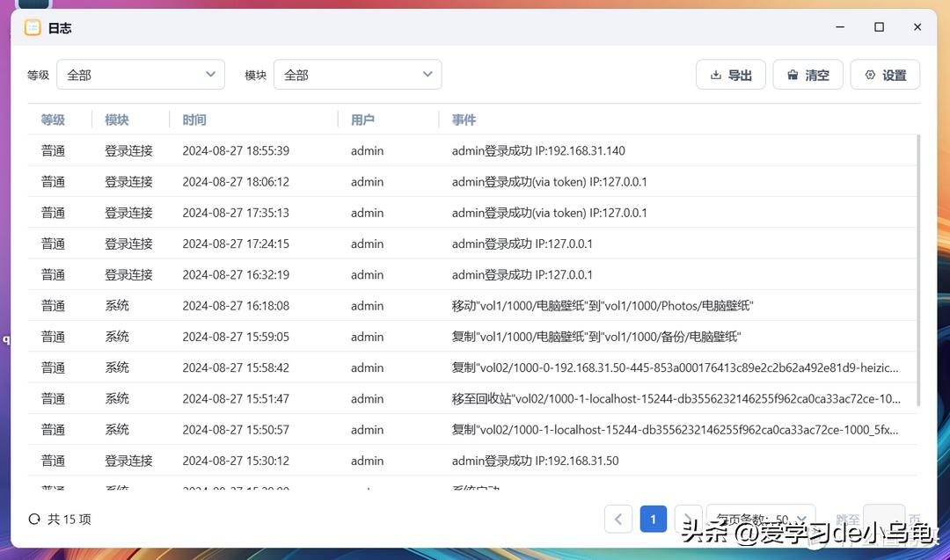The image size is (950, 560).
Task: Click the 模块 column header
Action: (117, 120)
